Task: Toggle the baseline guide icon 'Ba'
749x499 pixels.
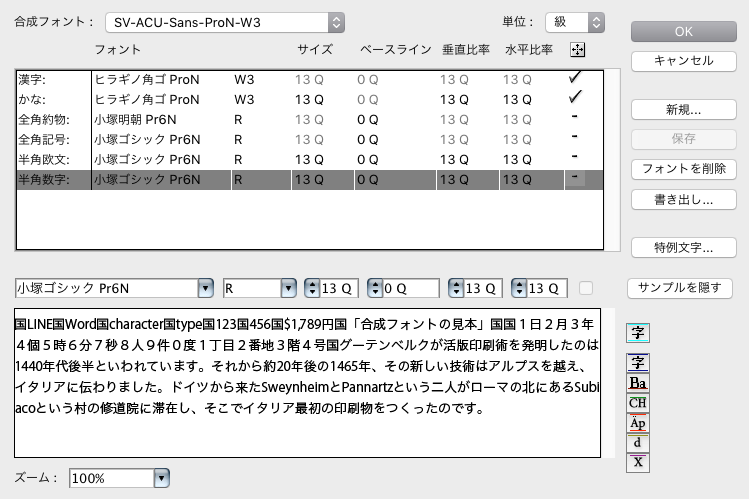Action: pyautogui.click(x=638, y=383)
